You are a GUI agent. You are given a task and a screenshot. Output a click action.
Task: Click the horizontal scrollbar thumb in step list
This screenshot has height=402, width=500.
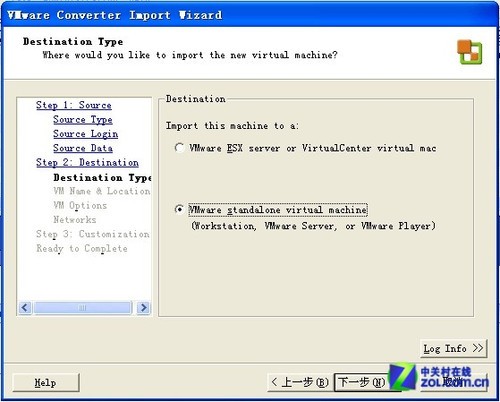point(82,307)
